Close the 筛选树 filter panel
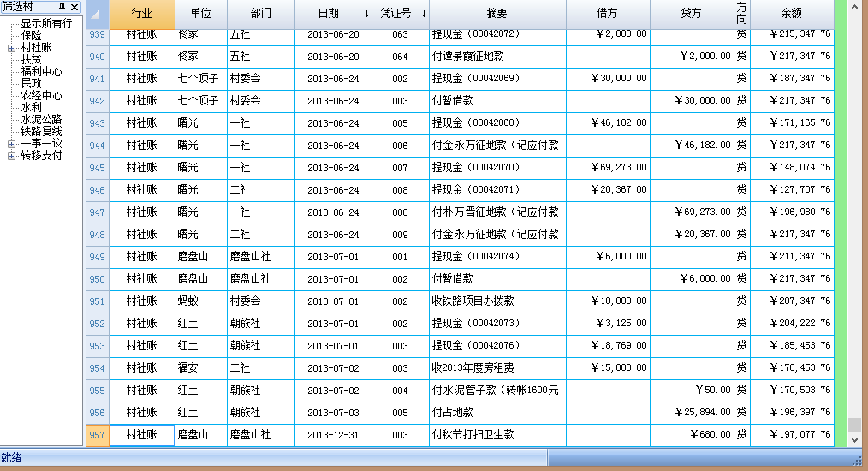 click(x=74, y=7)
